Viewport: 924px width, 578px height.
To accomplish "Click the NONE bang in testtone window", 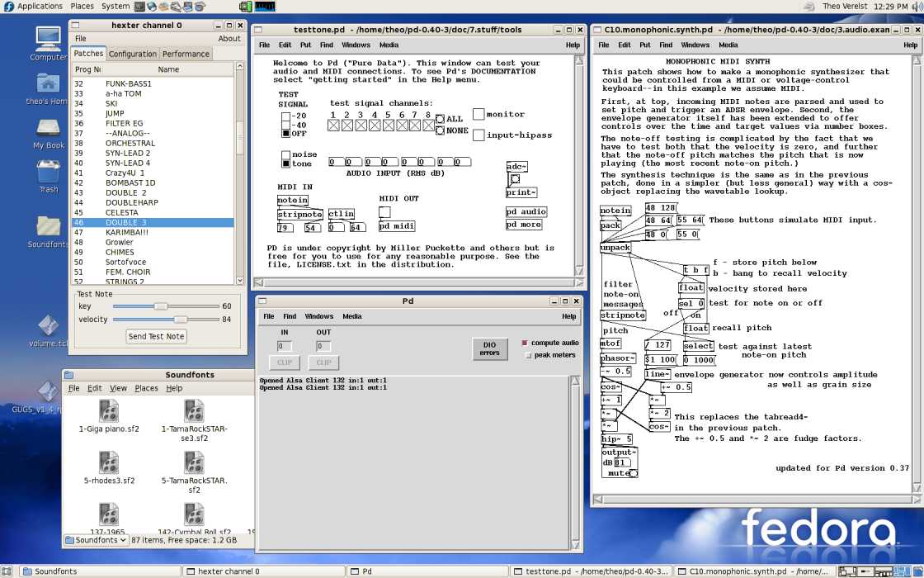I will (x=440, y=130).
